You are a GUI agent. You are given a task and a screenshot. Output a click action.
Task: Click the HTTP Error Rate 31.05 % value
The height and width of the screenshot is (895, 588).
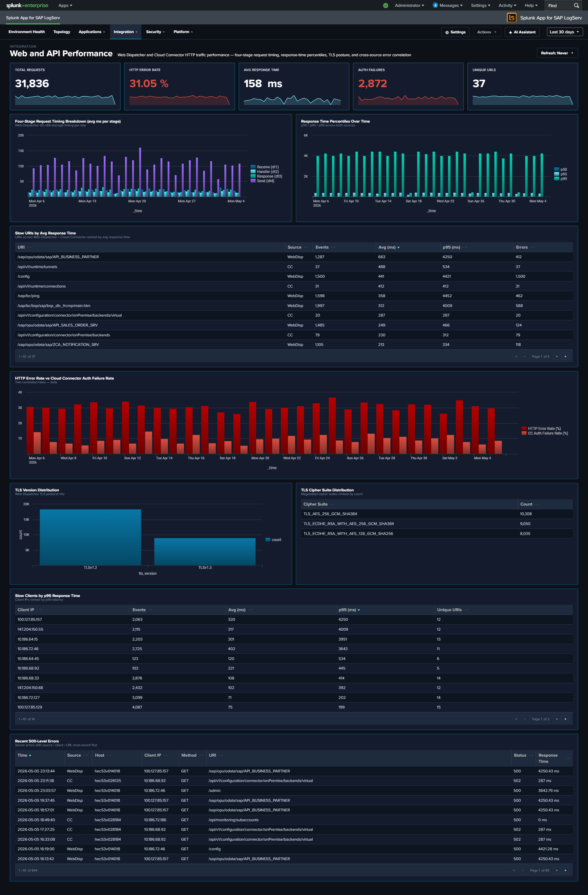149,83
